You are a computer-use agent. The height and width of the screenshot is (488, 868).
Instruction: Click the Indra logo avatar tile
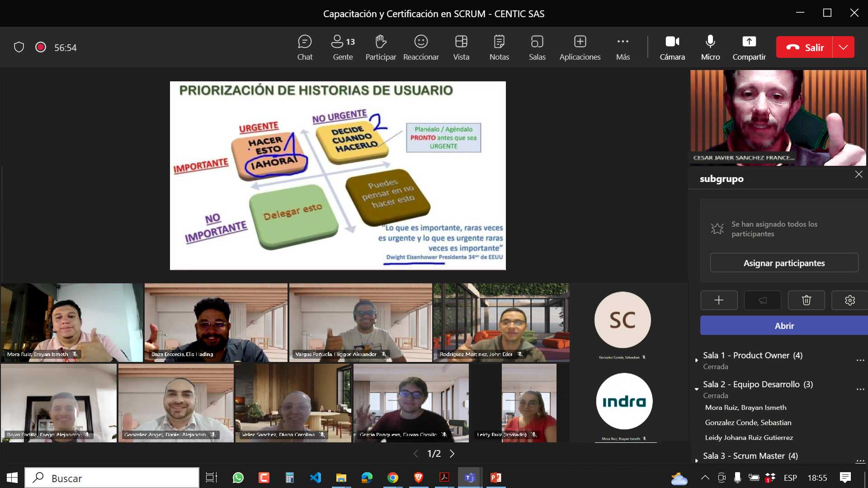624,401
